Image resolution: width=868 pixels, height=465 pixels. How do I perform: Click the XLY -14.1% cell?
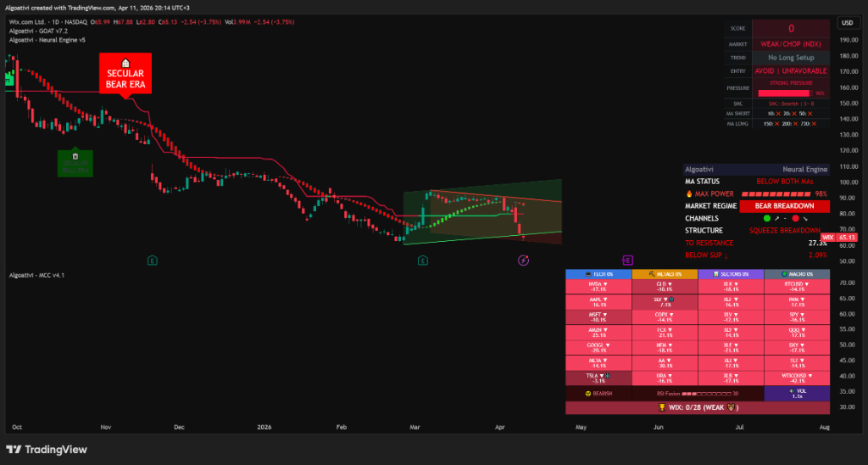(731, 333)
